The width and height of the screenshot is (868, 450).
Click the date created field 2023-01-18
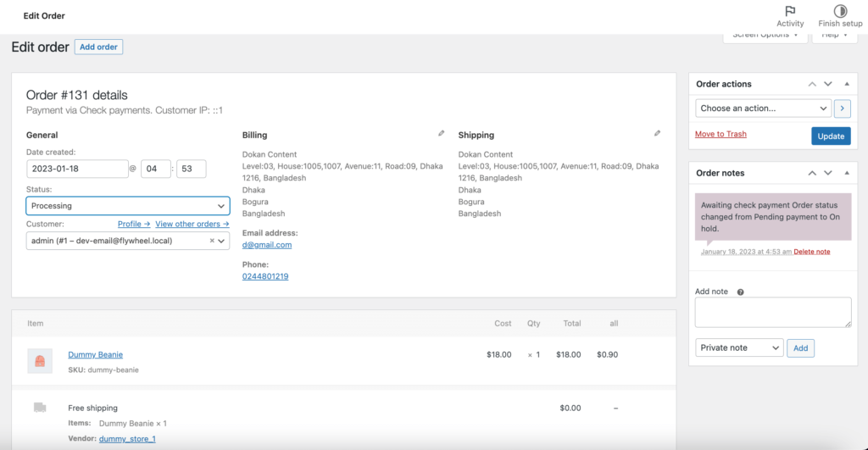(x=77, y=169)
